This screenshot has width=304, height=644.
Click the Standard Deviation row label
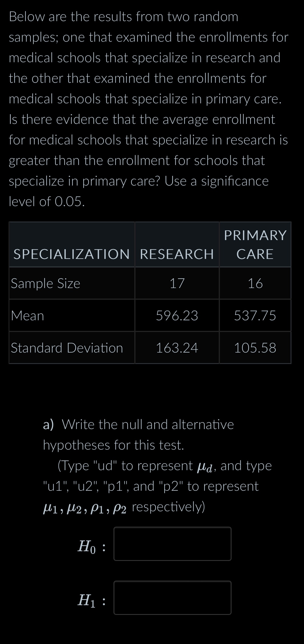(x=66, y=348)
